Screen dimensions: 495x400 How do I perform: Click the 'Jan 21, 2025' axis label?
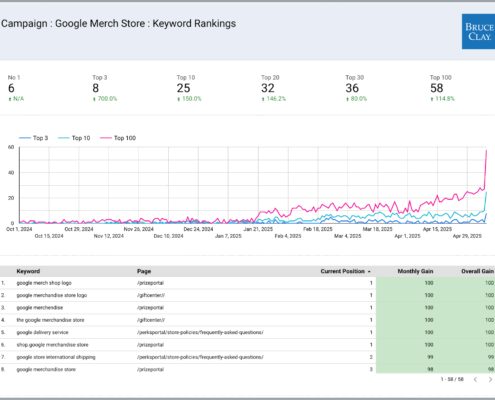click(258, 229)
